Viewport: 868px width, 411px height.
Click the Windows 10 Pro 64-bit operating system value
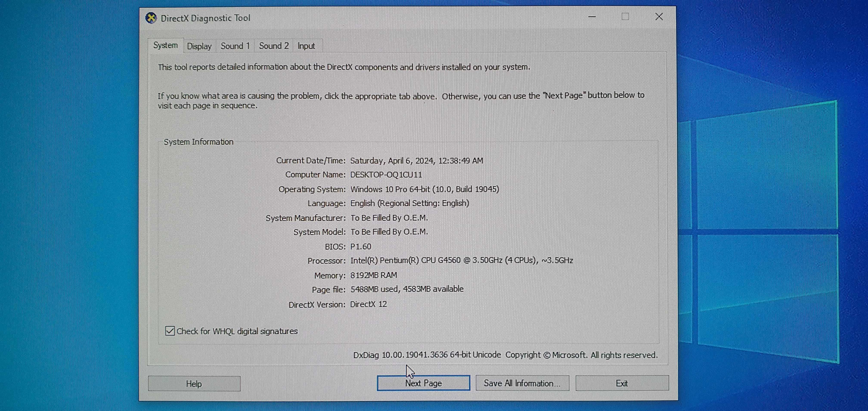425,189
